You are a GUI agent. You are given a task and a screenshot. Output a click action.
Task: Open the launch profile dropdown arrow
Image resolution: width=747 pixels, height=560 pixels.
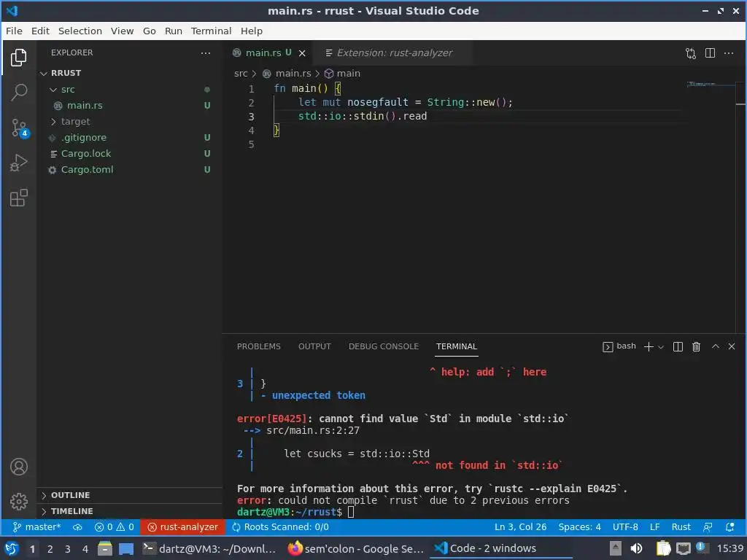point(661,347)
